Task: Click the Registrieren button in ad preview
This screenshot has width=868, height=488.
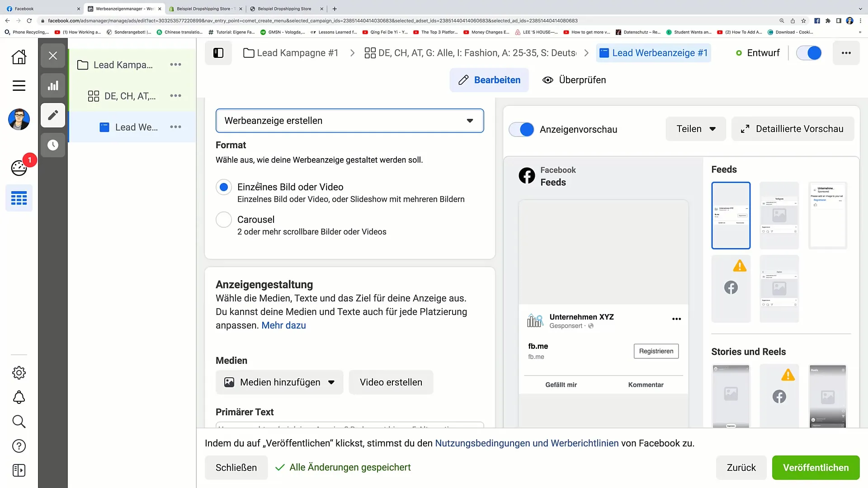Action: [x=656, y=351]
